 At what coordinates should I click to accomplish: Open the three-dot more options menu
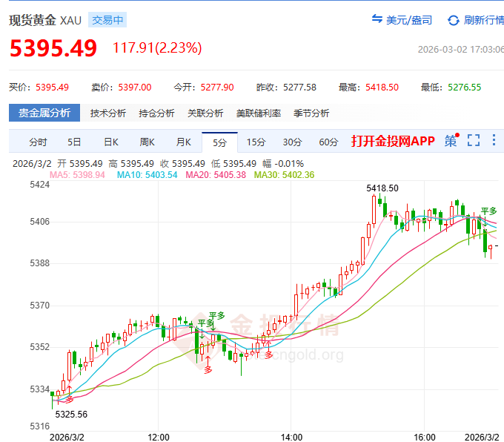coord(494,140)
